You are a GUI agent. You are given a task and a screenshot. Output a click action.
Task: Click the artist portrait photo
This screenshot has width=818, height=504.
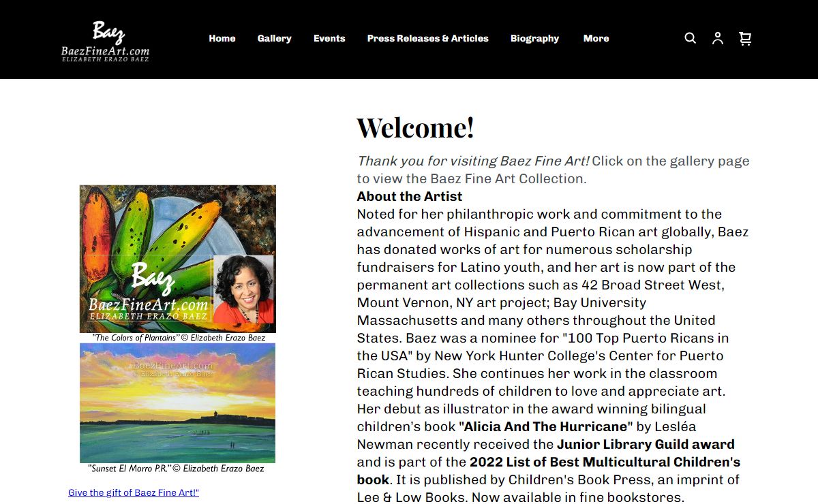pos(243,289)
